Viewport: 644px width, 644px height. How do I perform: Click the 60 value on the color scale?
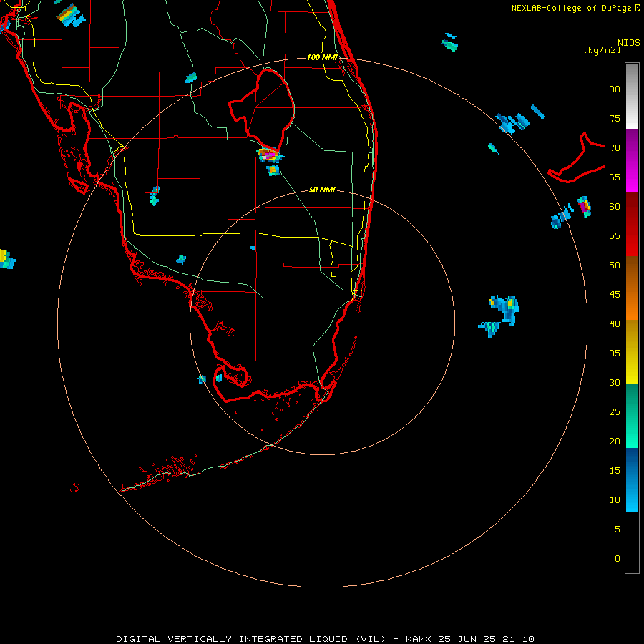tap(615, 207)
